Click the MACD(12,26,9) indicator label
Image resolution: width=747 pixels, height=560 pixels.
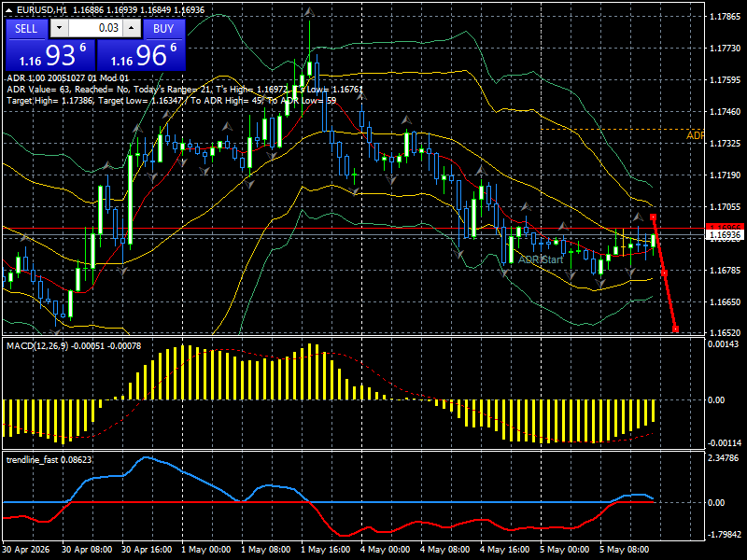click(x=74, y=346)
